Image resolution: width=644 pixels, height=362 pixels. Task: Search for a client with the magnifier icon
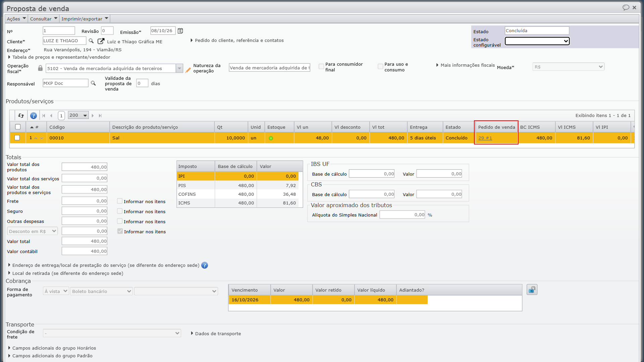coord(91,41)
